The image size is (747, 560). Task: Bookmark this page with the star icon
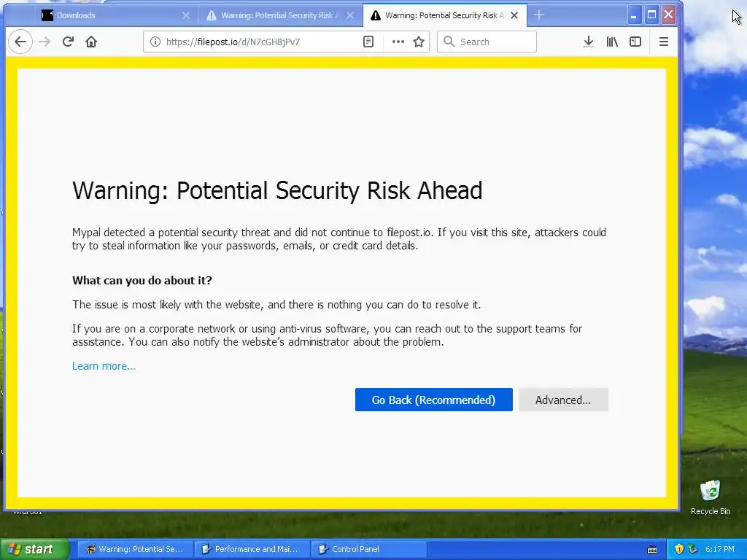pos(419,42)
